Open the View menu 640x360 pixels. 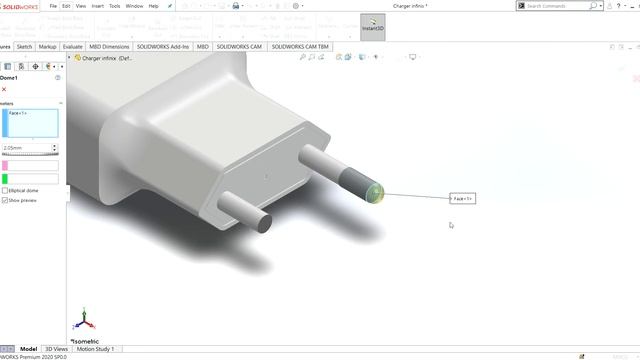[x=81, y=6]
